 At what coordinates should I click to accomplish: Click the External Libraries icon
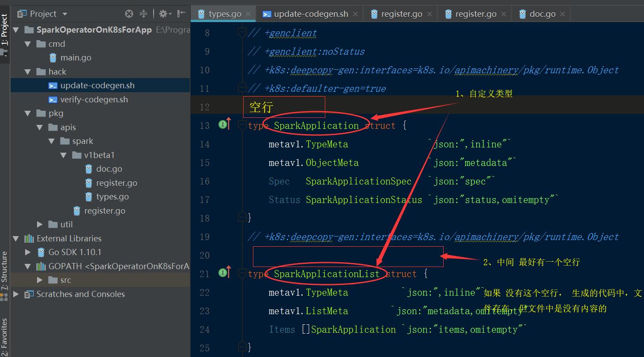click(x=29, y=239)
